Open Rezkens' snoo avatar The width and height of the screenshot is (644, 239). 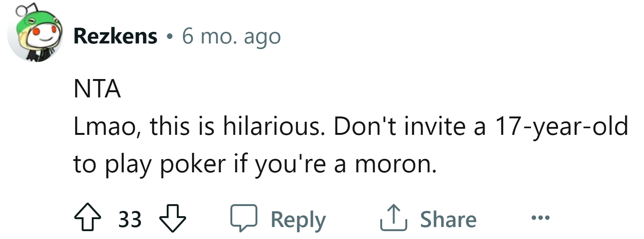click(36, 36)
